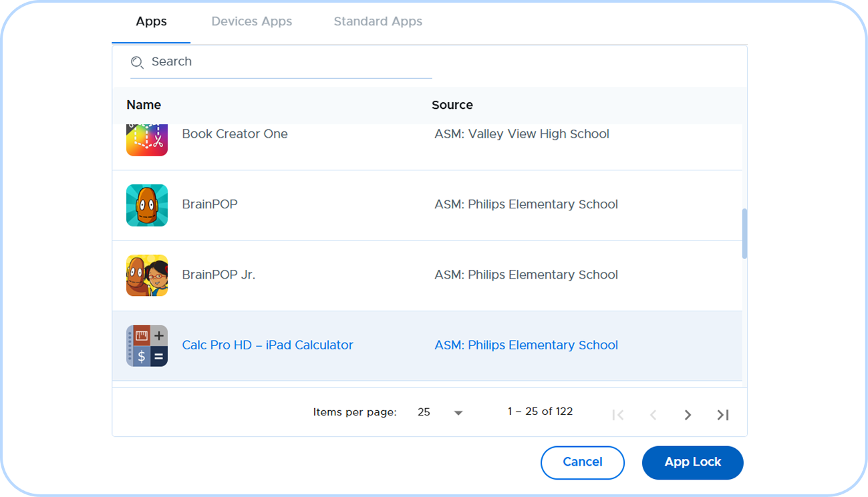The image size is (868, 497).
Task: Open the items per page dropdown
Action: coord(440,412)
